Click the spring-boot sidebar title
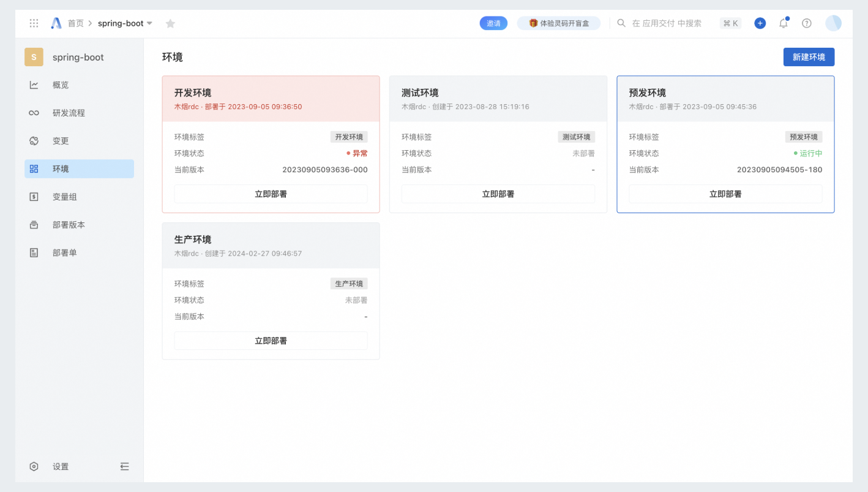The image size is (868, 492). coord(78,57)
